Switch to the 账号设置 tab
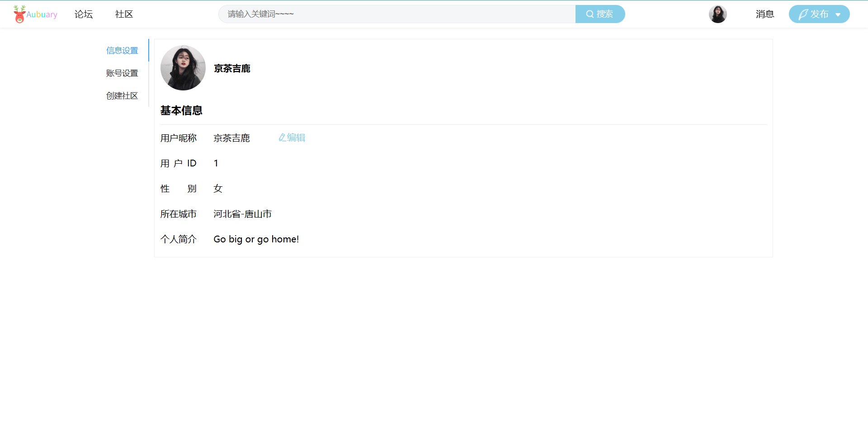 tap(122, 73)
